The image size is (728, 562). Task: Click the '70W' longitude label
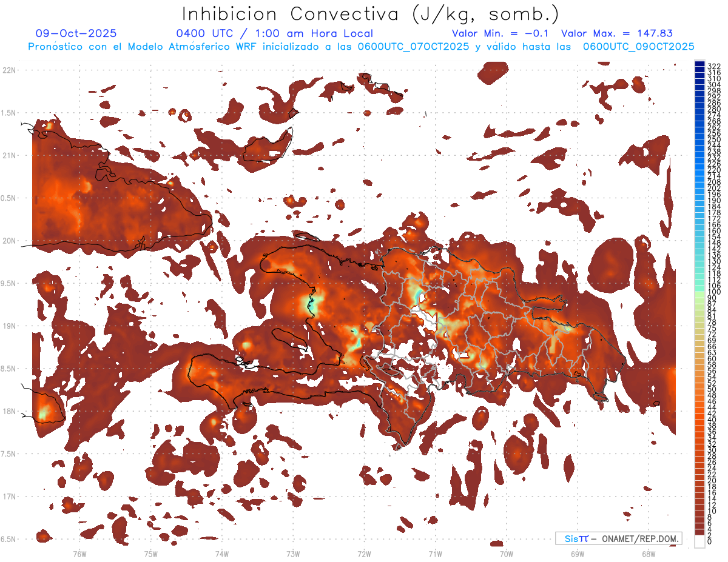[506, 554]
